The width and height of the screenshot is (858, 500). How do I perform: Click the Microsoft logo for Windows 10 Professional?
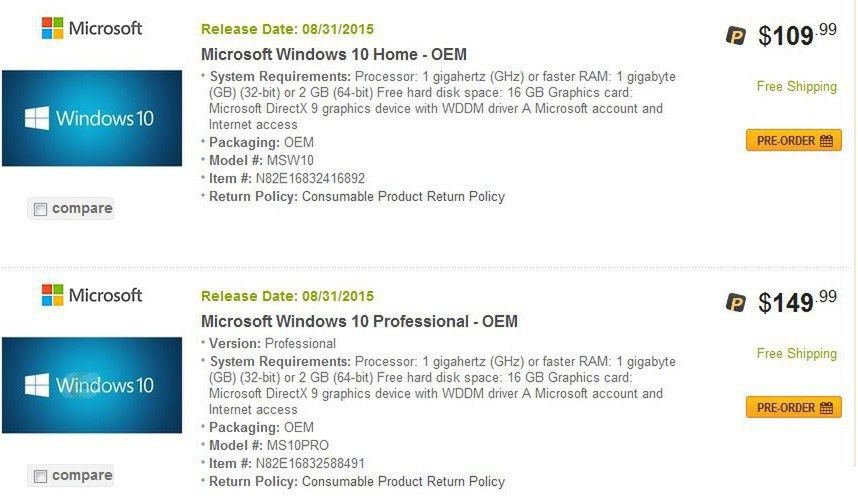92,295
